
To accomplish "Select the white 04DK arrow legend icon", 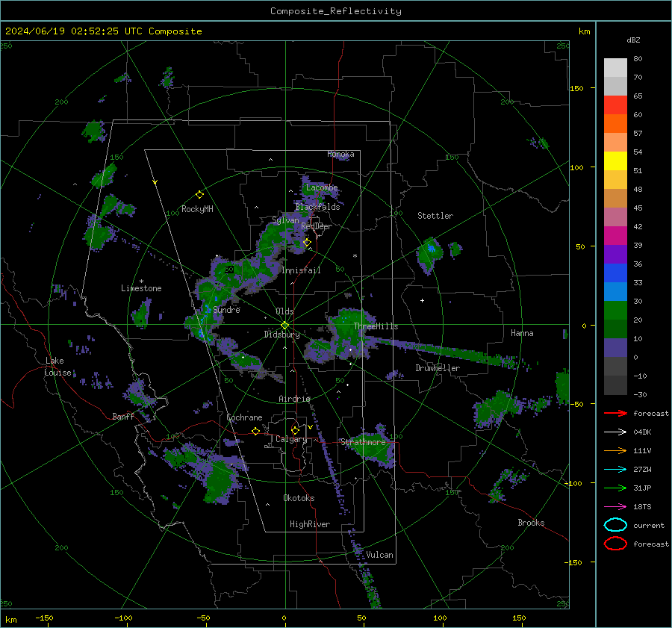I will 615,432.
